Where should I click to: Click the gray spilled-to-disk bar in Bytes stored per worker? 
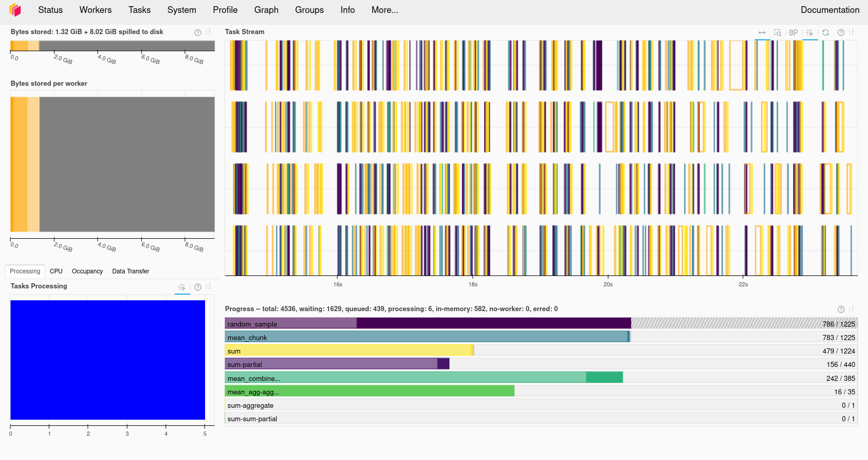coord(127,164)
